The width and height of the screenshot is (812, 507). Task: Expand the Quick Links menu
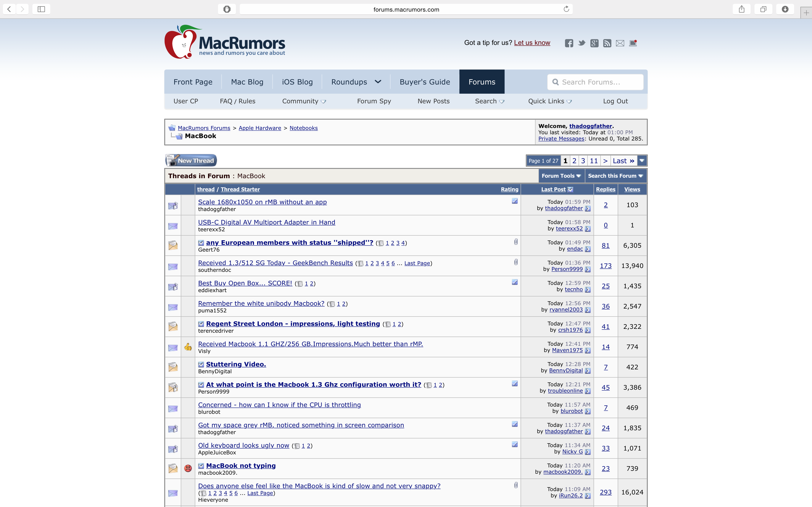[x=550, y=101]
